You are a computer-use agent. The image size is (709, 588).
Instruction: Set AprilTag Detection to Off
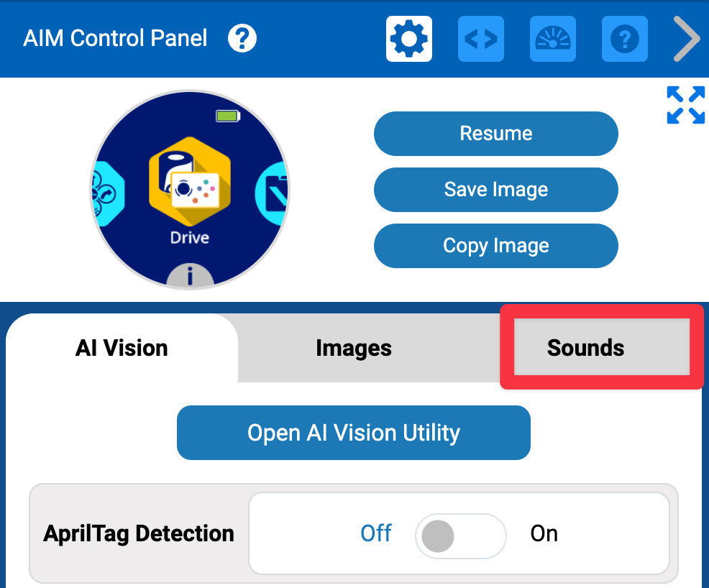tap(376, 533)
